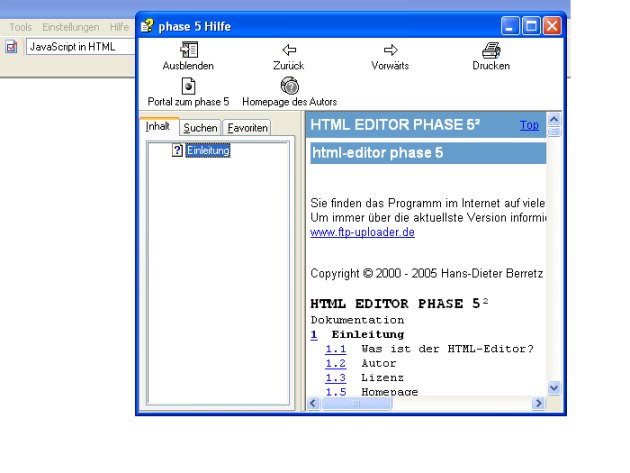Switch to the Inhalt tab
Image resolution: width=630 pixels, height=473 pixels.
pyautogui.click(x=158, y=126)
